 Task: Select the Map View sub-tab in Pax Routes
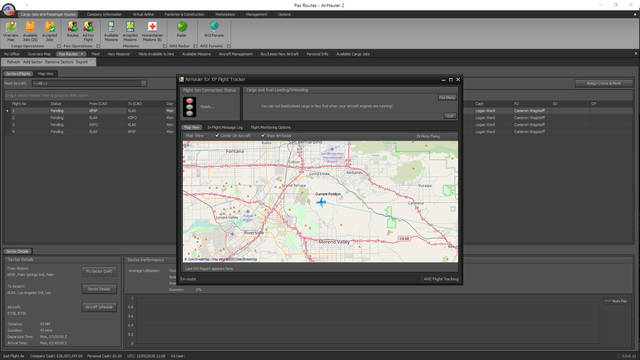pyautogui.click(x=46, y=74)
